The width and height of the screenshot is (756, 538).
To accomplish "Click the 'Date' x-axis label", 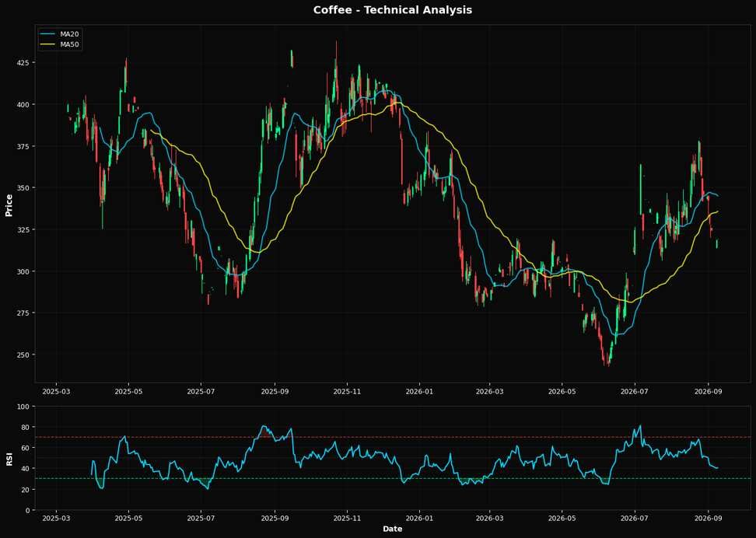I will pos(393,529).
